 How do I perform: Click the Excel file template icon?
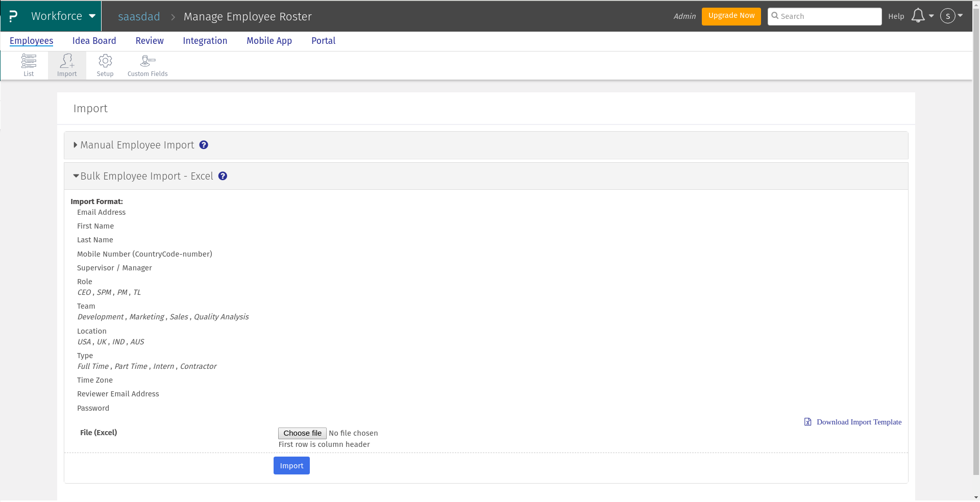tap(808, 422)
